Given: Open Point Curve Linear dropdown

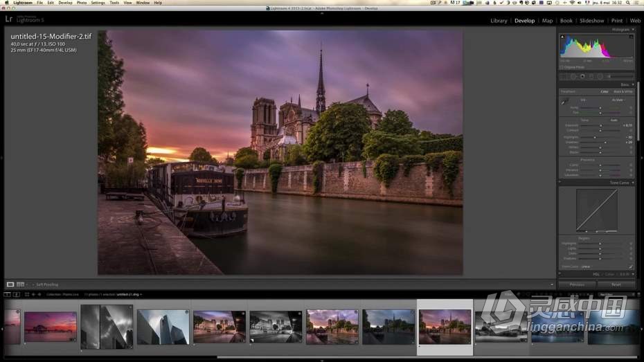Looking at the screenshot, I should pos(587,266).
